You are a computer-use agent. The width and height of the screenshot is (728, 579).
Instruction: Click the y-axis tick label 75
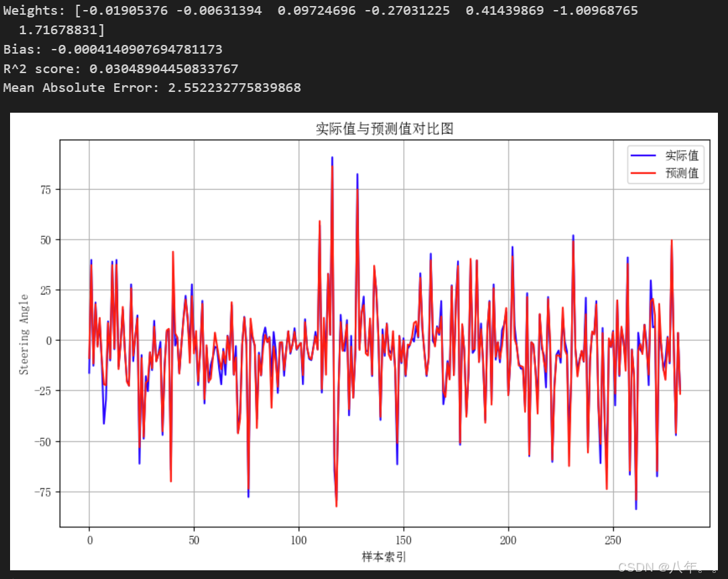[x=46, y=189]
